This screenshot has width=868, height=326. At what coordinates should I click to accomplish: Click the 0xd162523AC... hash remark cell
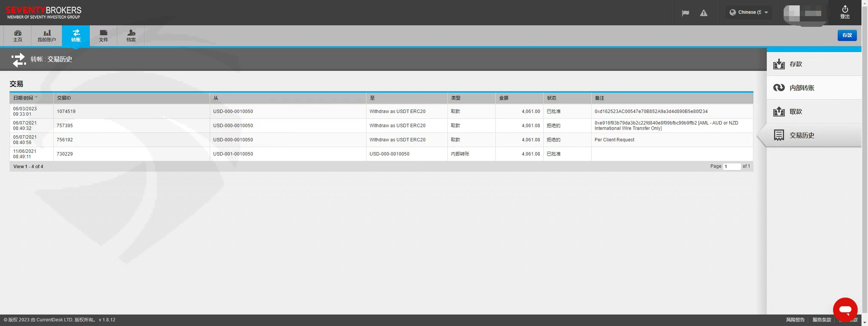672,111
